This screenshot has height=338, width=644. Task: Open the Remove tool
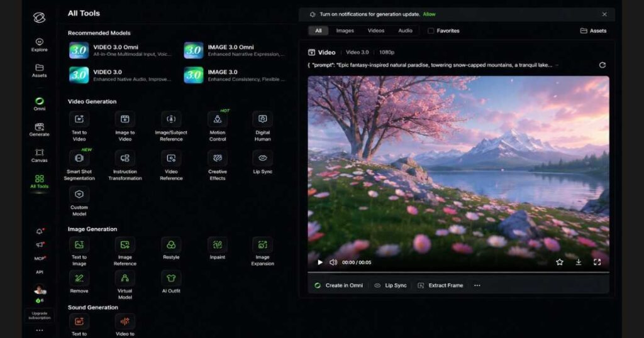(79, 282)
